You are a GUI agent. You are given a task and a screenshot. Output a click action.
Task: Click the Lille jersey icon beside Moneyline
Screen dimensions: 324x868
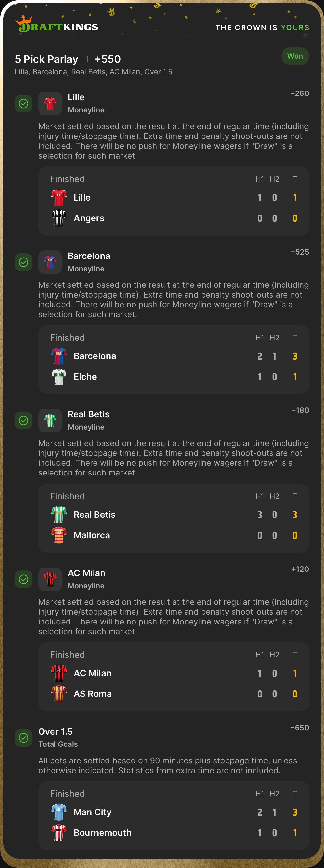50,103
